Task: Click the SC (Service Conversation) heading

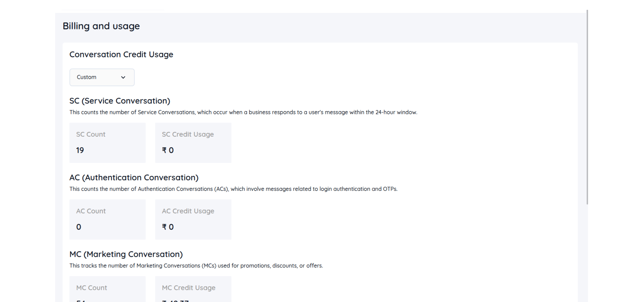Action: [x=120, y=101]
